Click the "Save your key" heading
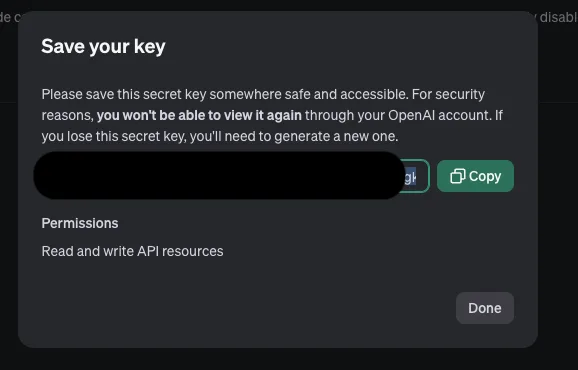Image resolution: width=578 pixels, height=370 pixels. point(103,46)
